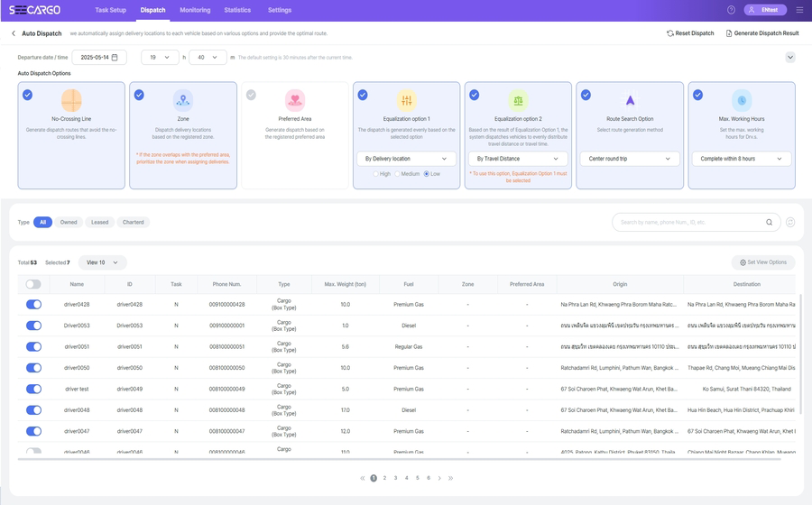The height and width of the screenshot is (505, 812).
Task: Select the Medium radio button
Action: (x=398, y=174)
